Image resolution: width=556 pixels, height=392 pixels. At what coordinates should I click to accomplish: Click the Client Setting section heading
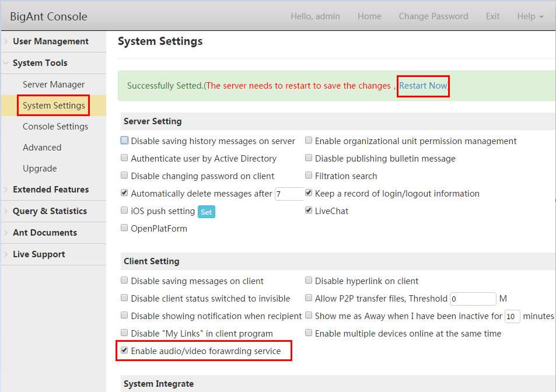click(x=152, y=261)
